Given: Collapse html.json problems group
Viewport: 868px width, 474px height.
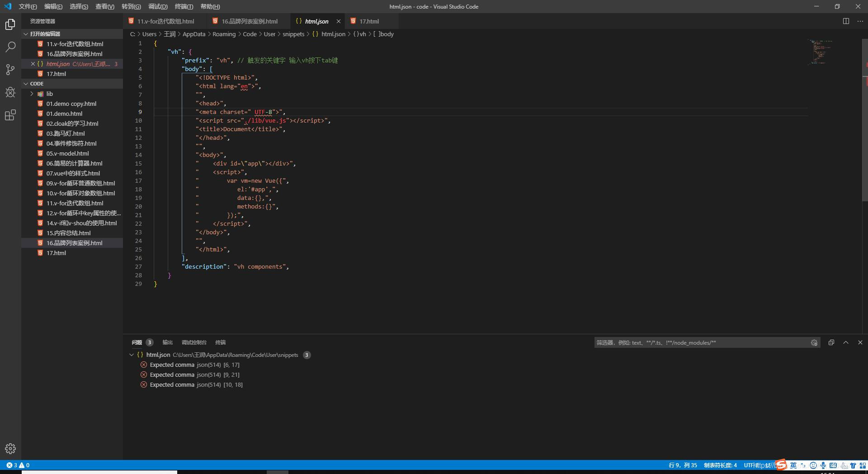Looking at the screenshot, I should point(132,355).
